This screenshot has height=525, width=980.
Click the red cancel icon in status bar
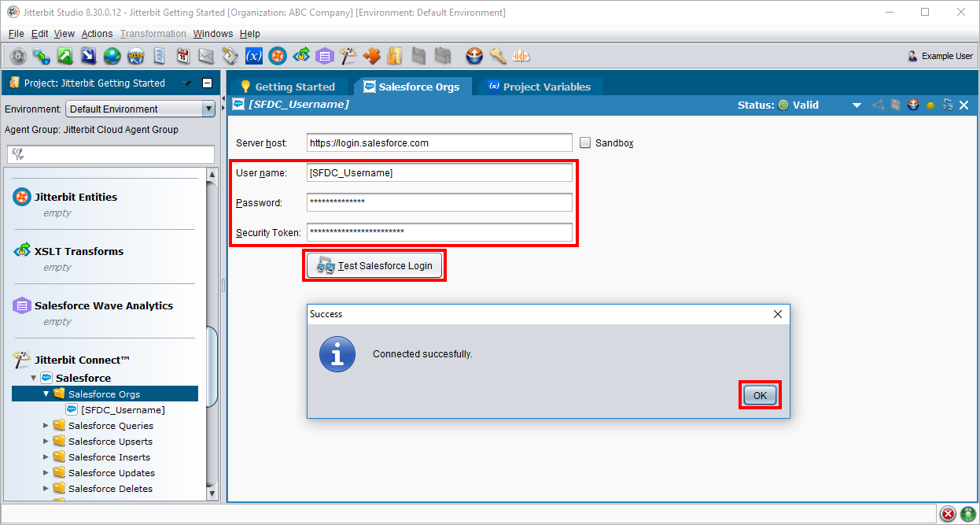tap(948, 514)
